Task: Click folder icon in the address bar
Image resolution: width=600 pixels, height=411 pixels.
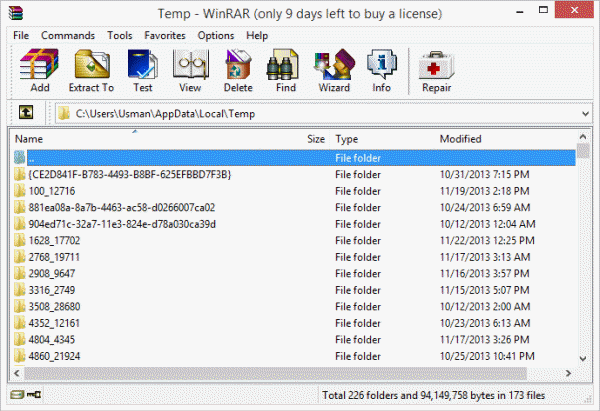Action: click(64, 113)
